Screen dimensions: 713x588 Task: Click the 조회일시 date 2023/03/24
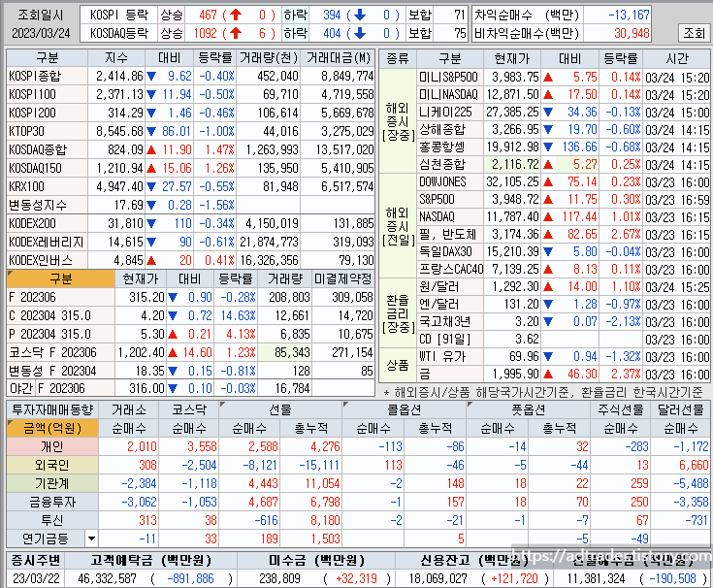41,33
